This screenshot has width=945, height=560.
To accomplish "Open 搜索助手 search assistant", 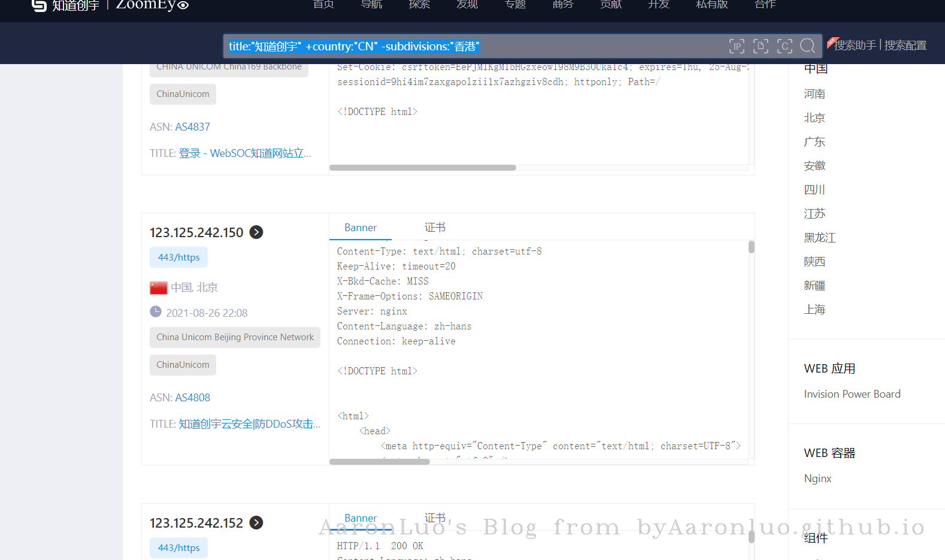I will click(x=854, y=46).
